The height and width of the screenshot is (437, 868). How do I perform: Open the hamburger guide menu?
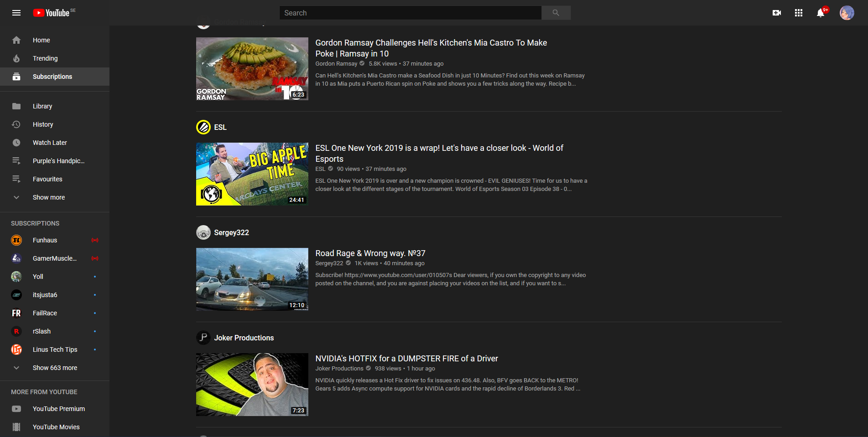16,13
